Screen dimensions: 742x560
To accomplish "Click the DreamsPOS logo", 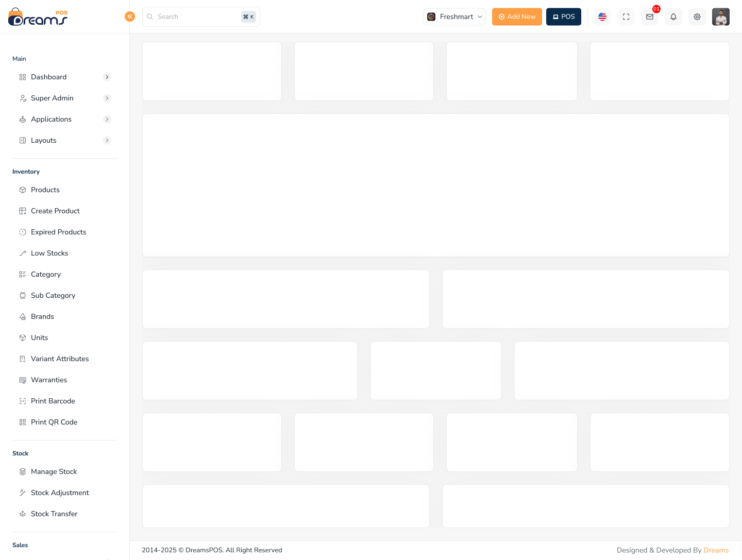I will [x=38, y=17].
